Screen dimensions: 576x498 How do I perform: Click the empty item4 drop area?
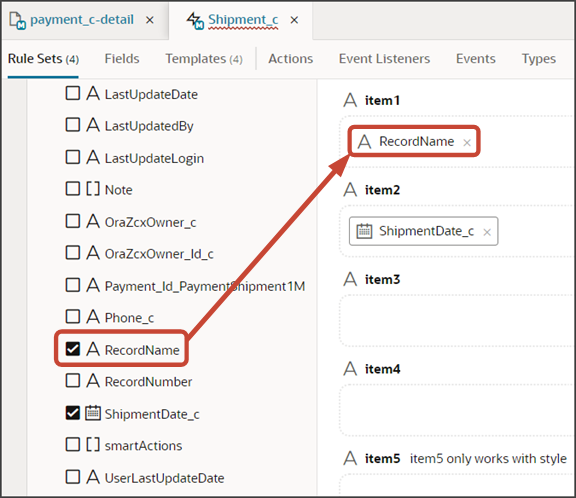click(x=457, y=410)
